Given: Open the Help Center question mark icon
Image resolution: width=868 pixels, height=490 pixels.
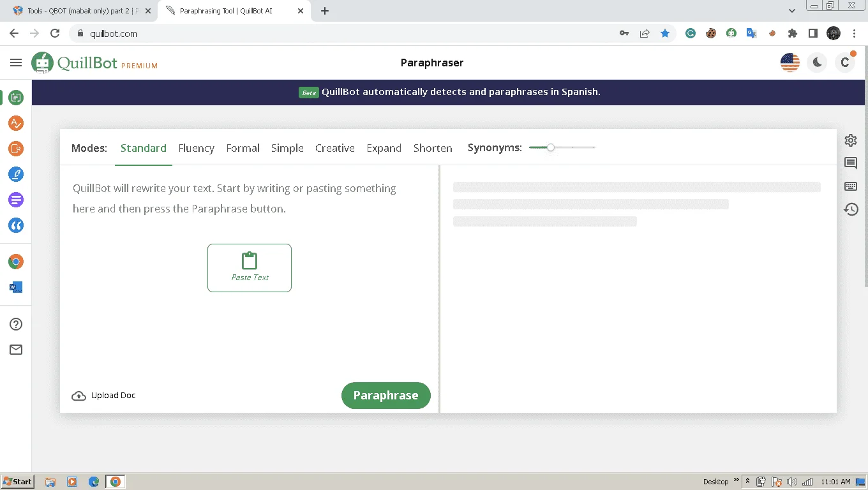Looking at the screenshot, I should coord(16,324).
